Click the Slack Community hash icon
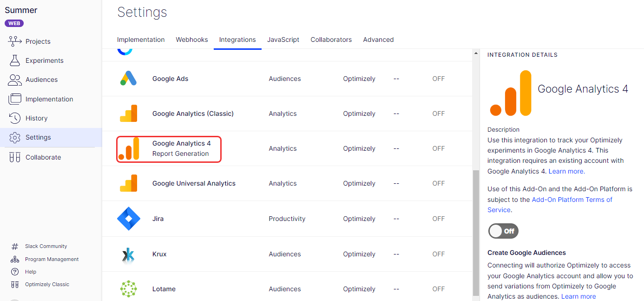This screenshot has height=301, width=644. 15,247
